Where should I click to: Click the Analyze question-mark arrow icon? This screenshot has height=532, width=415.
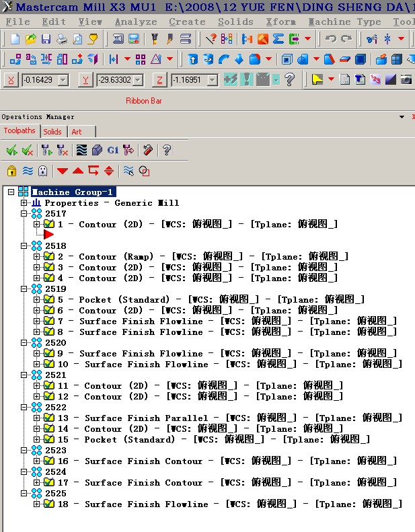[x=211, y=39]
